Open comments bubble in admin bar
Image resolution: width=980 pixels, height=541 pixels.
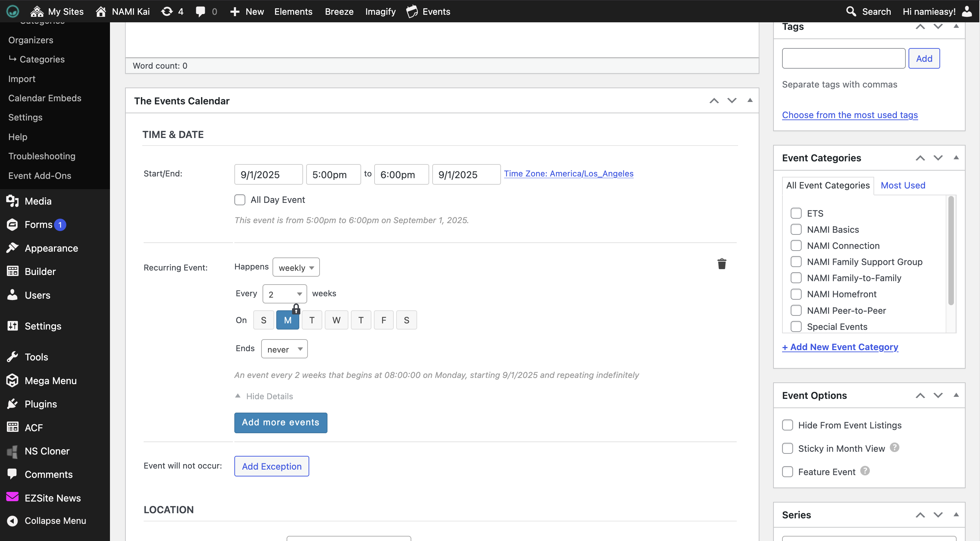[x=200, y=11]
